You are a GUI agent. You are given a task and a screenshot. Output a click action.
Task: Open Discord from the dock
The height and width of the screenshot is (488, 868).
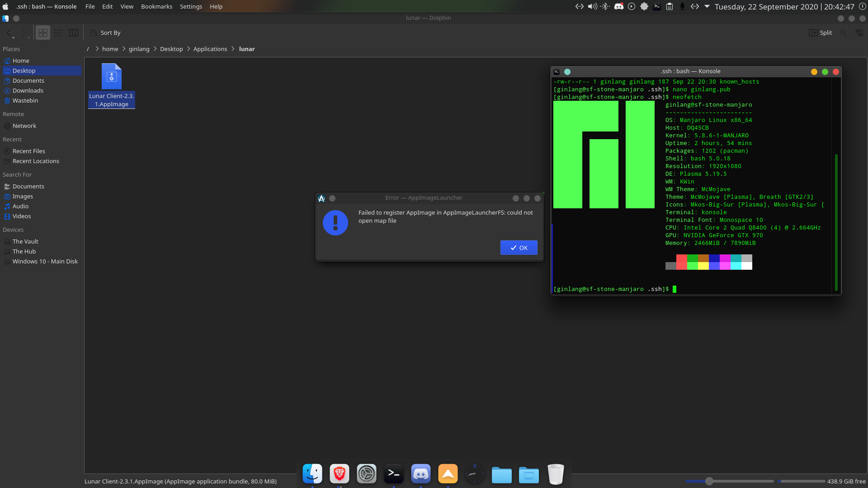click(421, 474)
